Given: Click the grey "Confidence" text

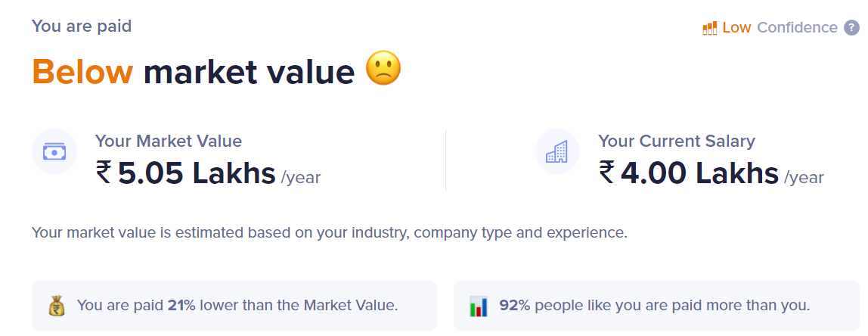Looking at the screenshot, I should tap(797, 28).
